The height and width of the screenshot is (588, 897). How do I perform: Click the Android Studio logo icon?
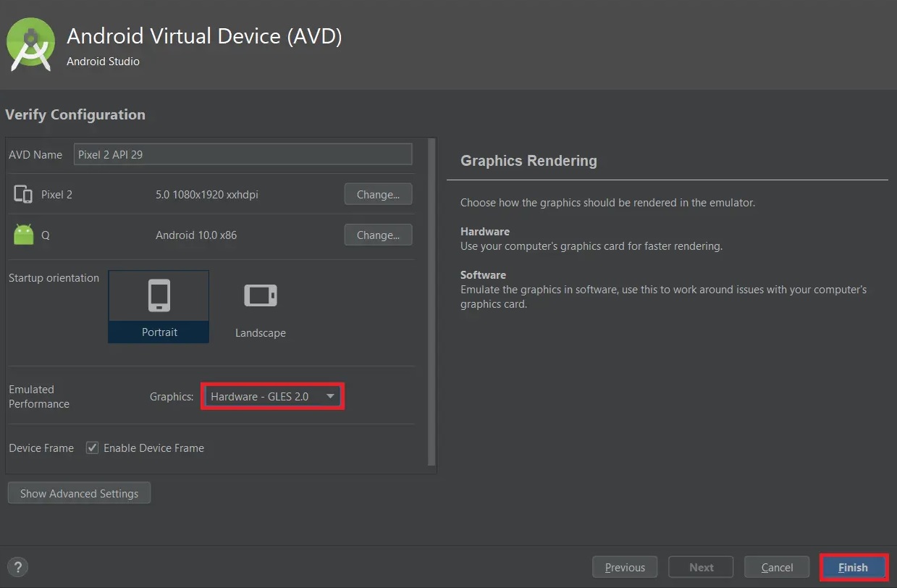[30, 43]
